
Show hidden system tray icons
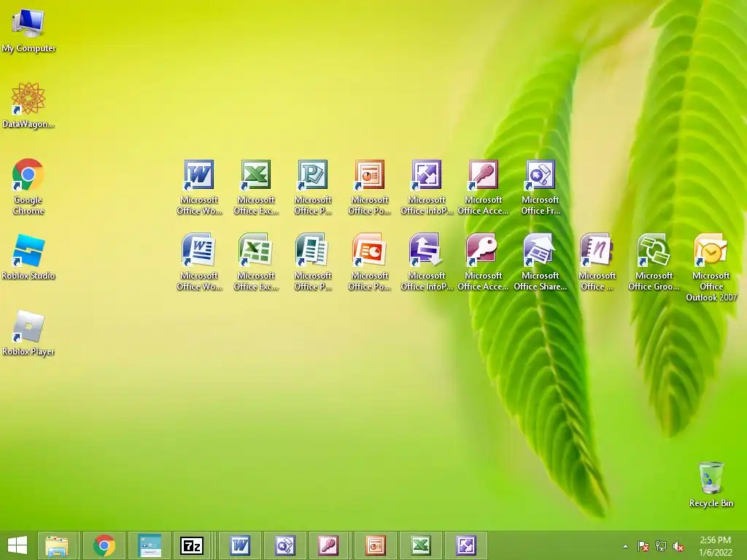tap(625, 546)
